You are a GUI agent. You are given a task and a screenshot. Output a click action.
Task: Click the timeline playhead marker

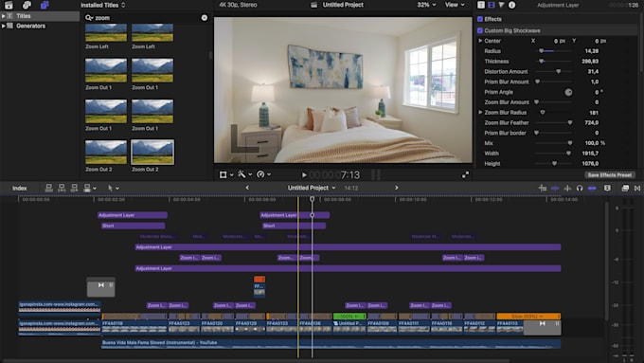point(313,199)
